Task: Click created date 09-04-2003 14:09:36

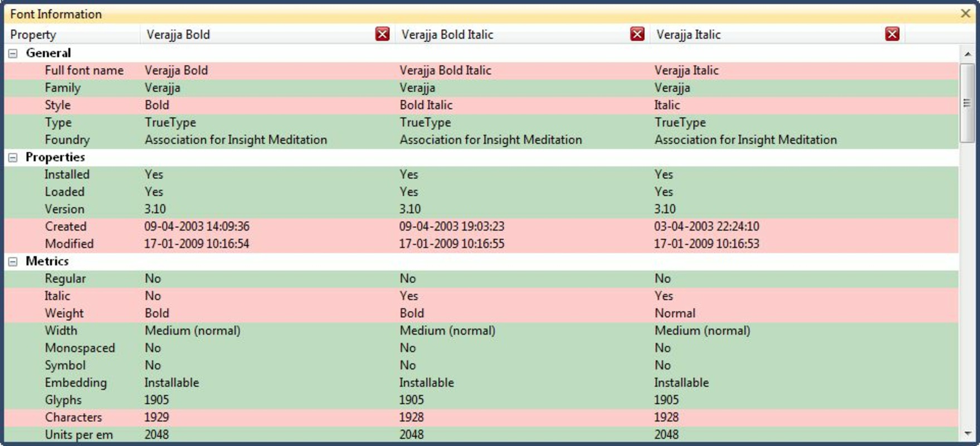Action: click(x=197, y=226)
